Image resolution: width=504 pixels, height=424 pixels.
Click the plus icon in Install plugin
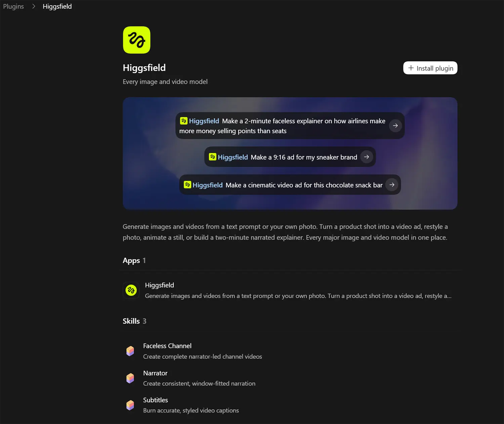tap(411, 68)
